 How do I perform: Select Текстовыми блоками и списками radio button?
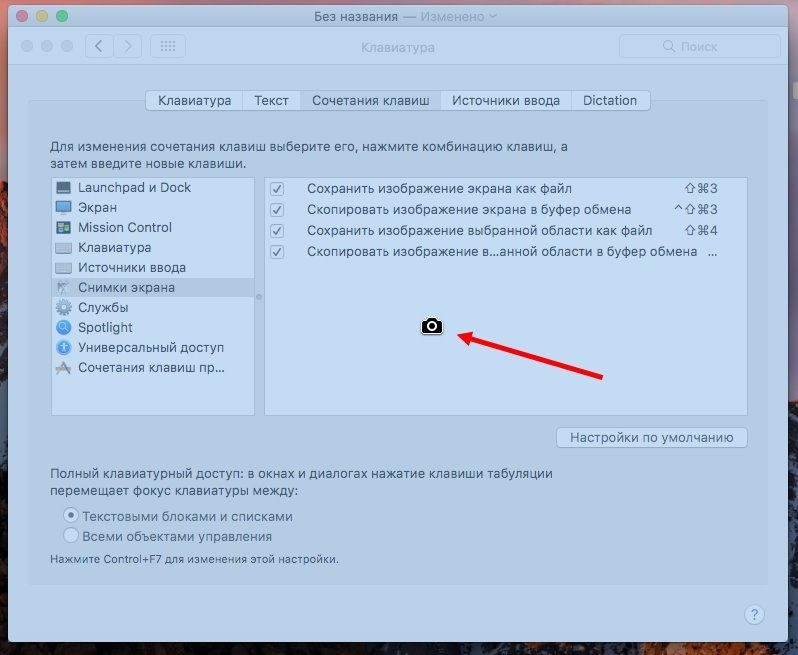point(71,516)
